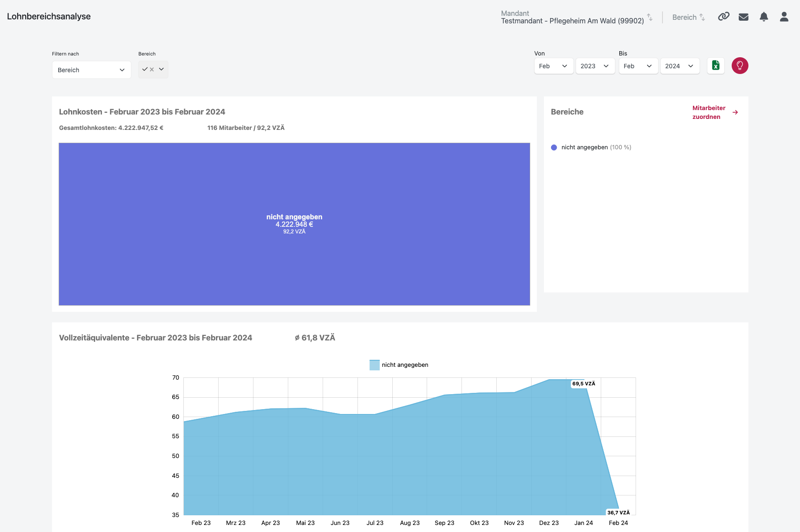800x532 pixels.
Task: Open the Bereich switcher in header
Action: 688,17
